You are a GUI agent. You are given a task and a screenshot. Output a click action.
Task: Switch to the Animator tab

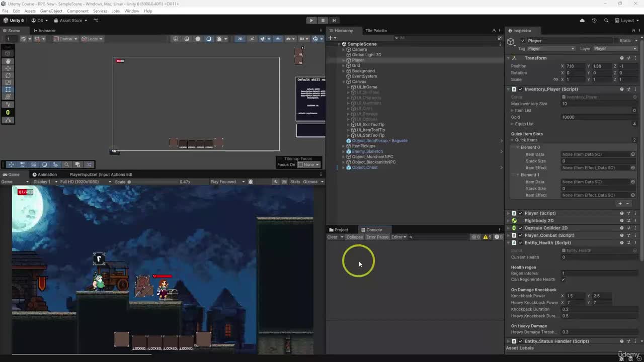coord(44,31)
